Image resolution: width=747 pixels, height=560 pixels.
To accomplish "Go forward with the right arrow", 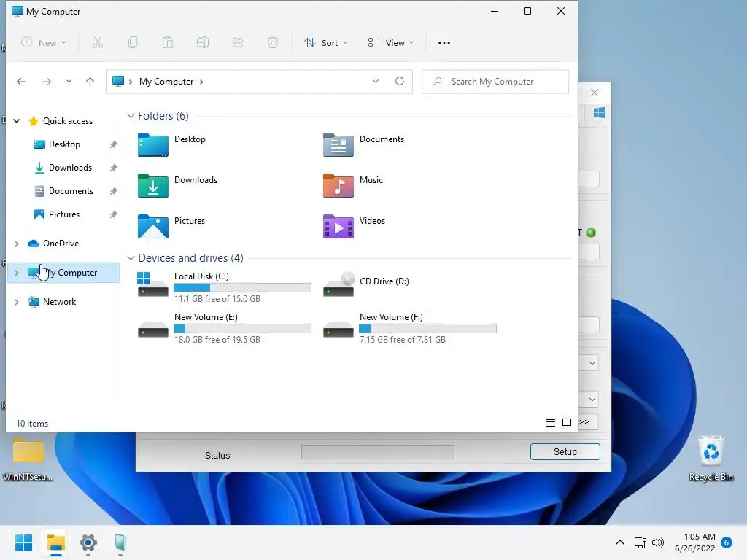I will 47,82.
